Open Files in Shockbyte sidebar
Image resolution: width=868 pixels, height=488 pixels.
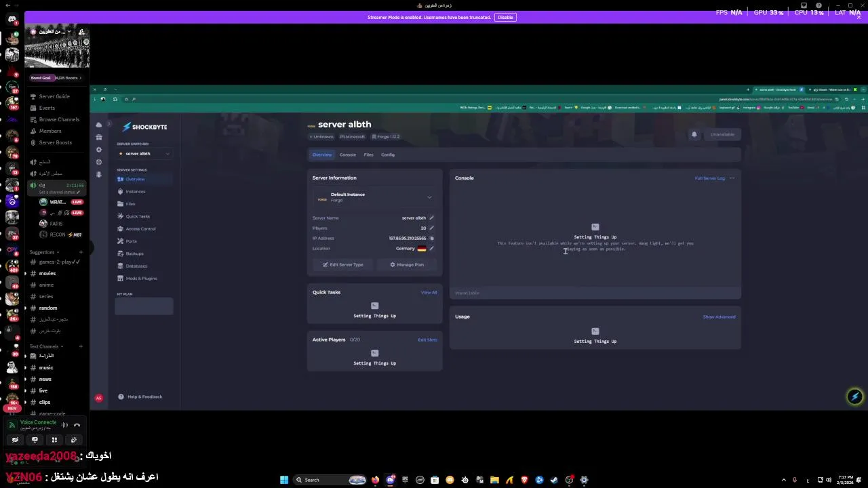(144, 203)
